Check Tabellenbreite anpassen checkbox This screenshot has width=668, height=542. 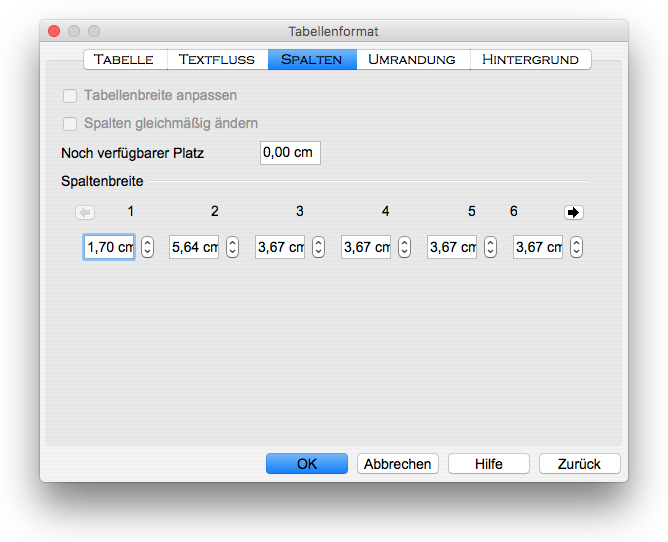(70, 95)
